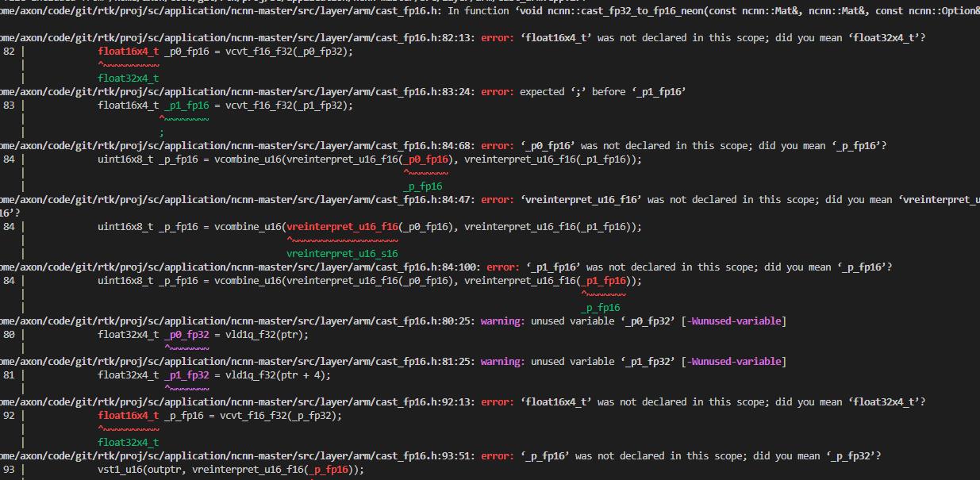This screenshot has height=480, width=980.
Task: Click green 'vreinterpret_u16_s16' suggestion text
Action: (342, 253)
